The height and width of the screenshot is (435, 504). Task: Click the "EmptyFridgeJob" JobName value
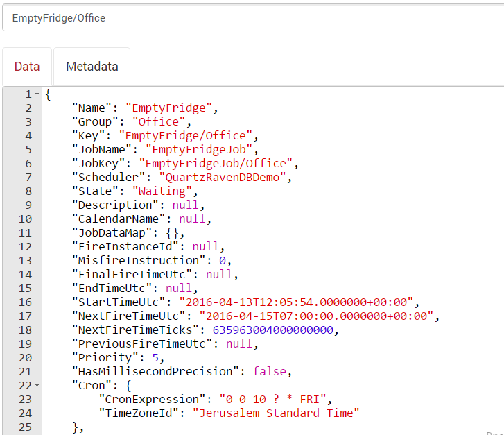pos(199,150)
